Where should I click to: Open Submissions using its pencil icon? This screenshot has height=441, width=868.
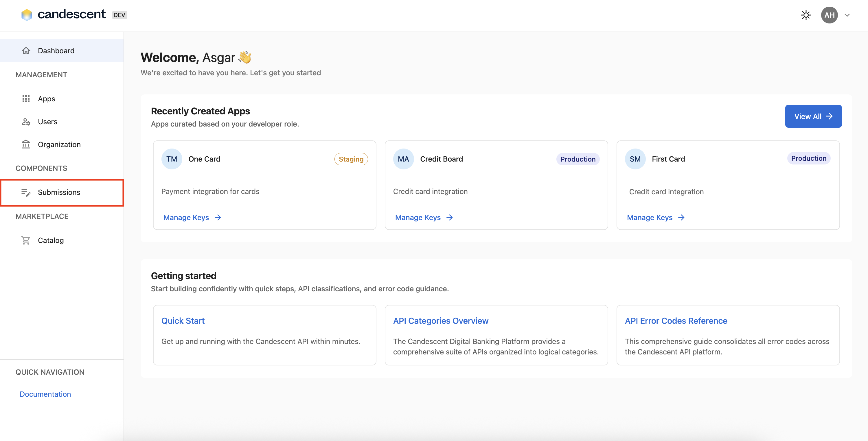click(26, 192)
